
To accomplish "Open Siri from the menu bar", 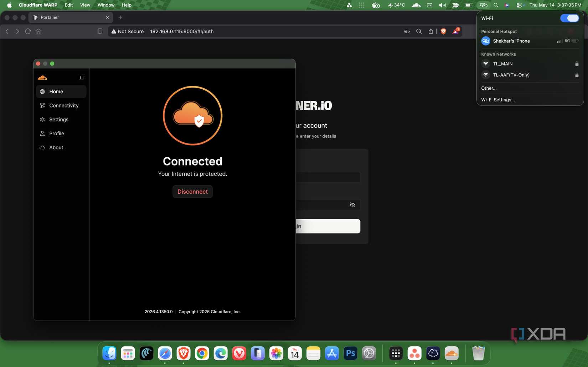I will pos(507,5).
